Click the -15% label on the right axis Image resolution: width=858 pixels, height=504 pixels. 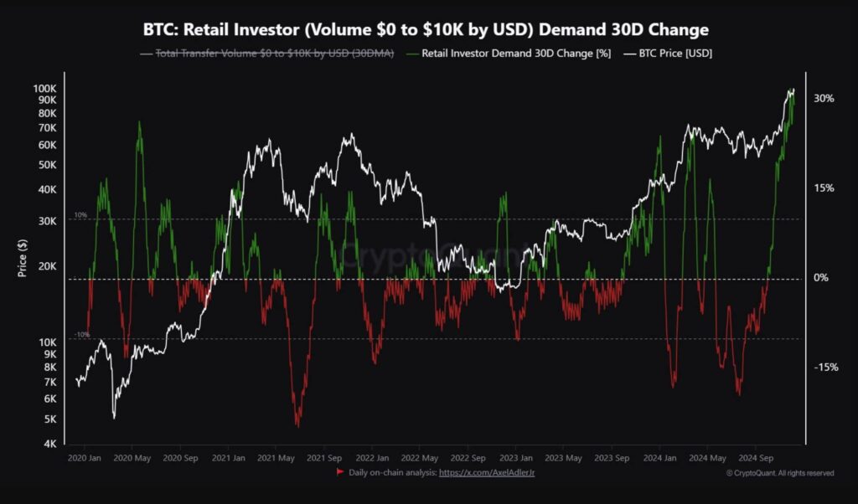(x=824, y=368)
